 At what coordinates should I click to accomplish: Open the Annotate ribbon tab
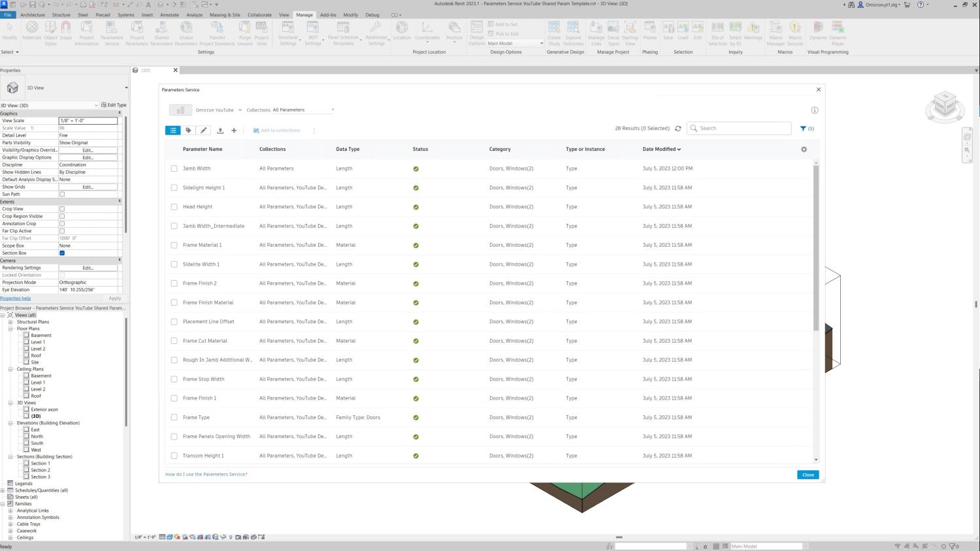coord(169,14)
